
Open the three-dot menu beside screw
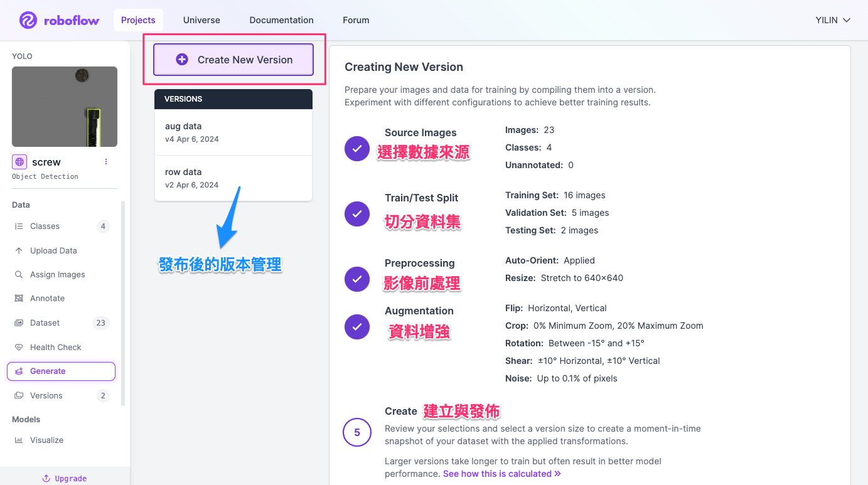(x=106, y=162)
